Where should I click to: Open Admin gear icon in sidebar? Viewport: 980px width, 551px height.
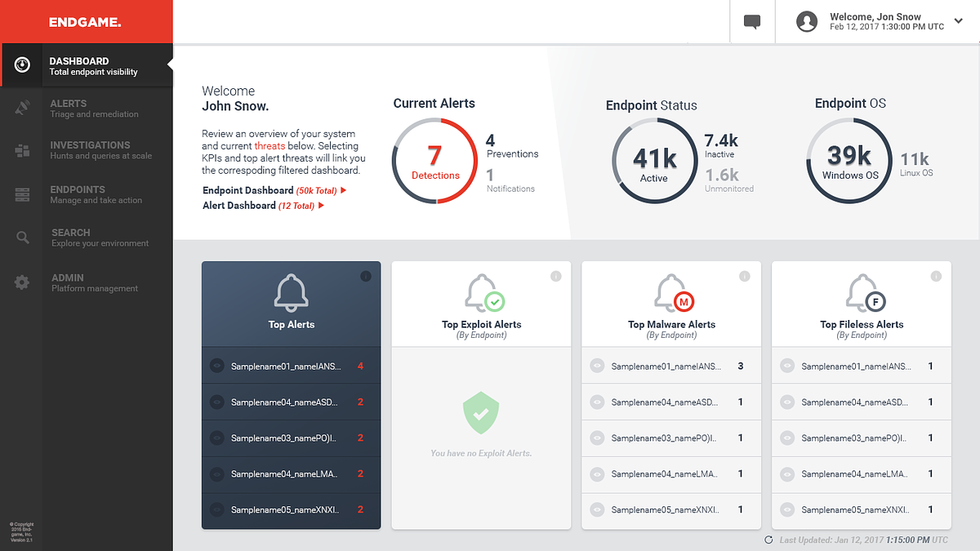(x=23, y=282)
